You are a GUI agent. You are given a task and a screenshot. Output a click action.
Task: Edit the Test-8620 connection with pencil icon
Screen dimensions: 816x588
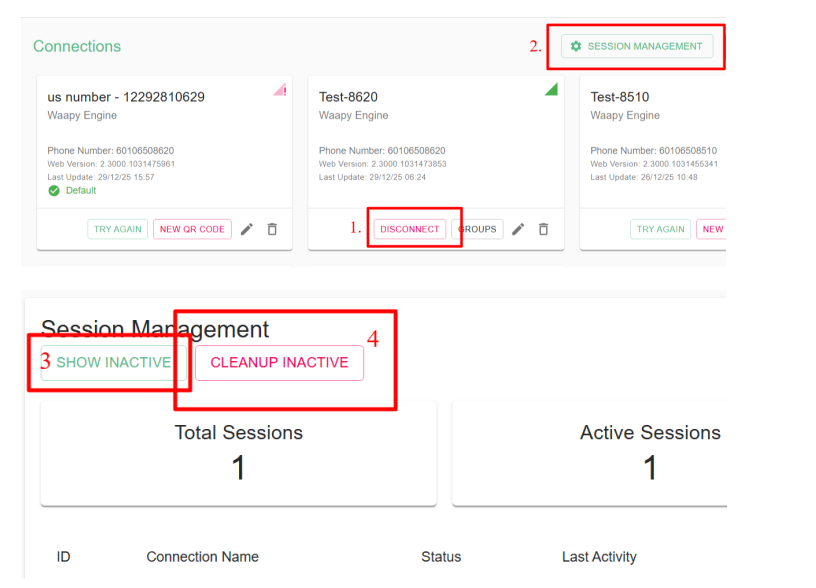click(518, 229)
